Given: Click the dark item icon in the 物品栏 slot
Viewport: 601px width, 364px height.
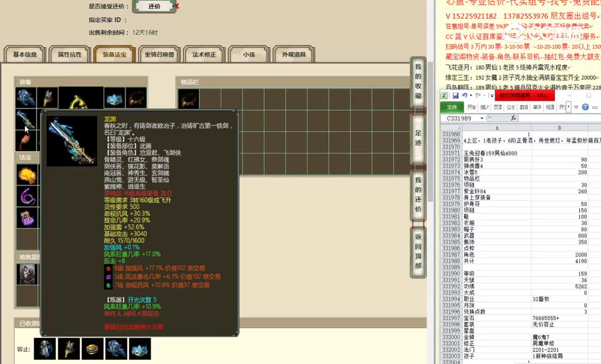Looking at the screenshot, I should [189, 98].
